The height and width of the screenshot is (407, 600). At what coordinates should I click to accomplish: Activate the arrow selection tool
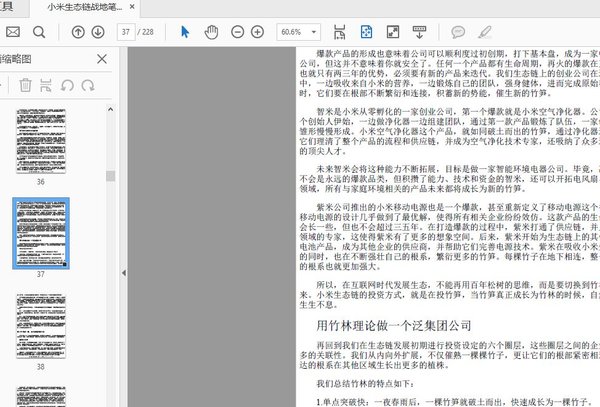(185, 32)
